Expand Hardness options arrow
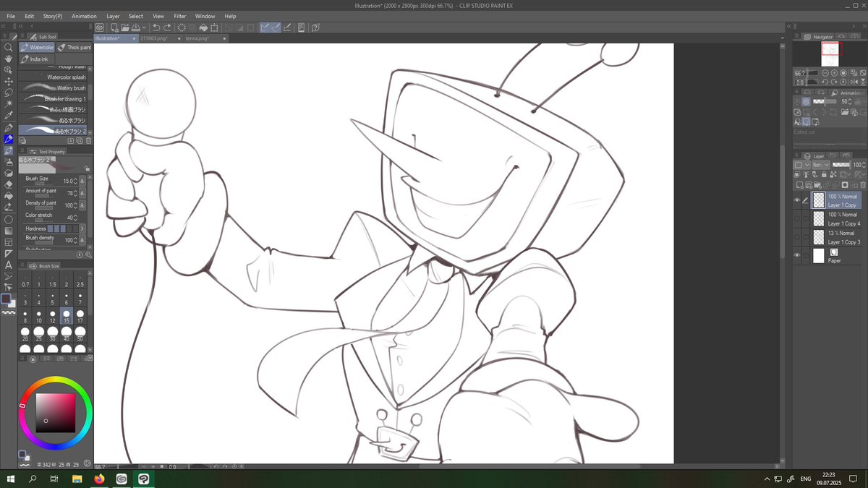The width and height of the screenshot is (868, 488). [82, 228]
